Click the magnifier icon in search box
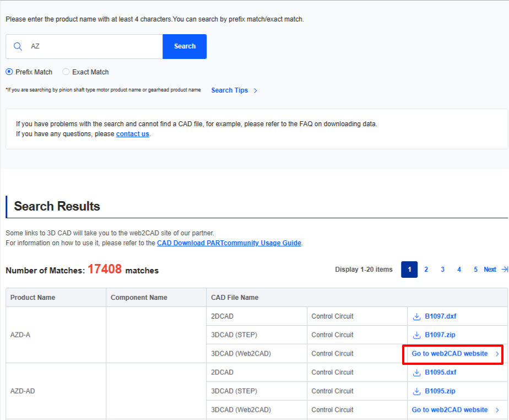Image resolution: width=509 pixels, height=420 pixels. [x=18, y=46]
